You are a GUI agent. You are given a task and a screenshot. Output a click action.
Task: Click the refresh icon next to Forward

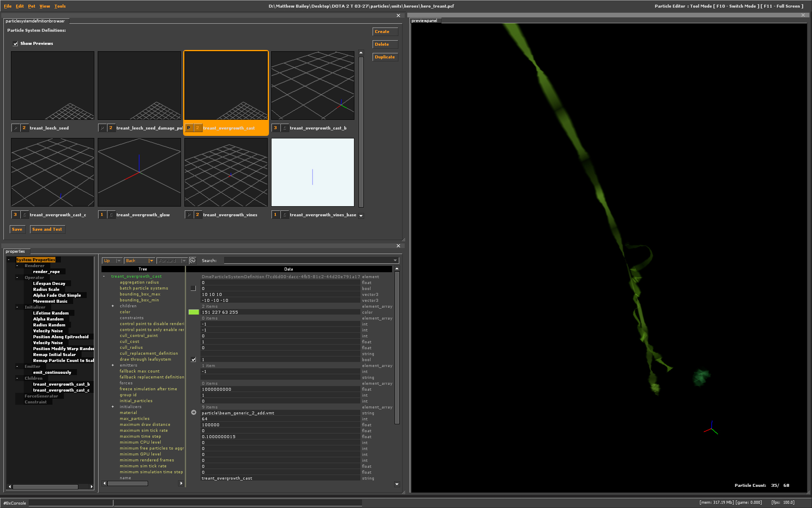click(192, 260)
